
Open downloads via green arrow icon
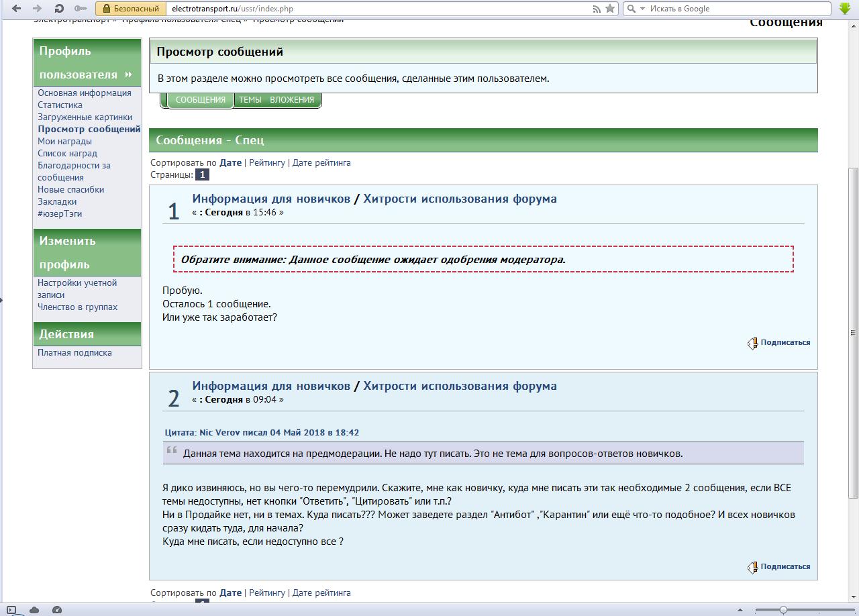click(x=845, y=9)
